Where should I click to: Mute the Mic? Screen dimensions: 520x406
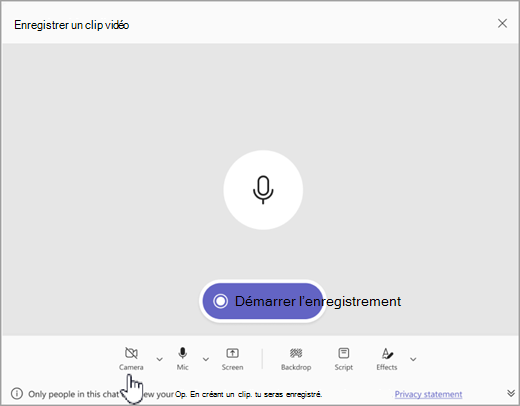coord(182,359)
